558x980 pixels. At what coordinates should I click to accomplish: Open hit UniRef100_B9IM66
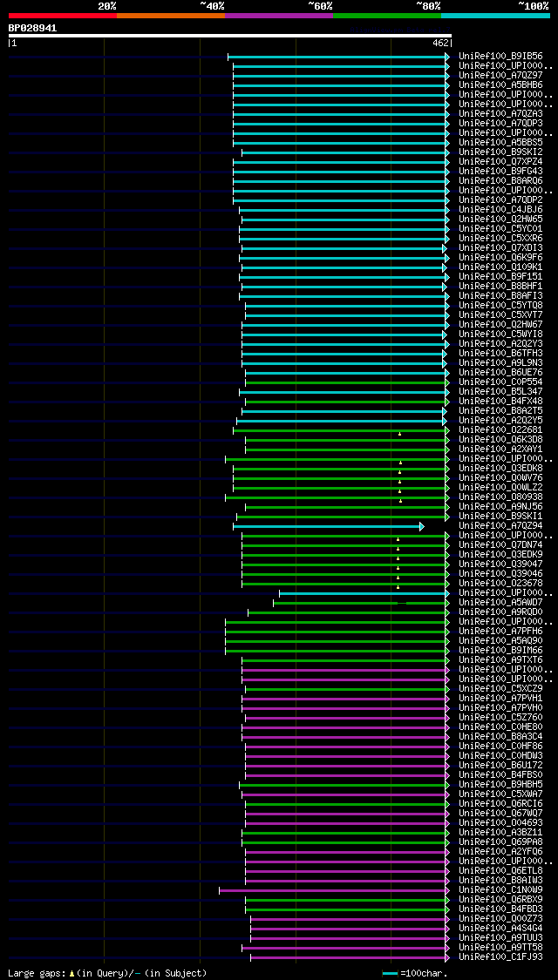[500, 650]
